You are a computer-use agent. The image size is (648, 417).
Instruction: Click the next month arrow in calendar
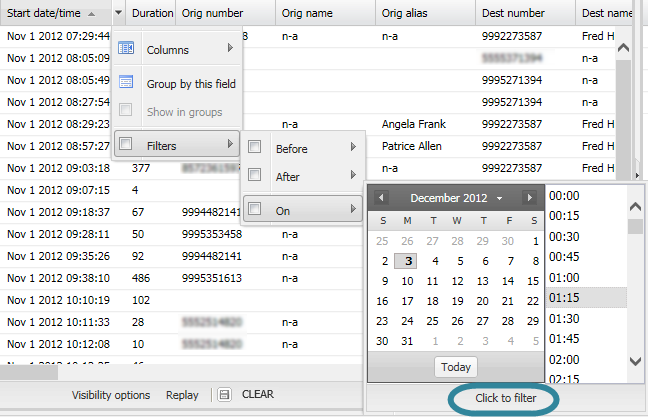click(x=528, y=198)
